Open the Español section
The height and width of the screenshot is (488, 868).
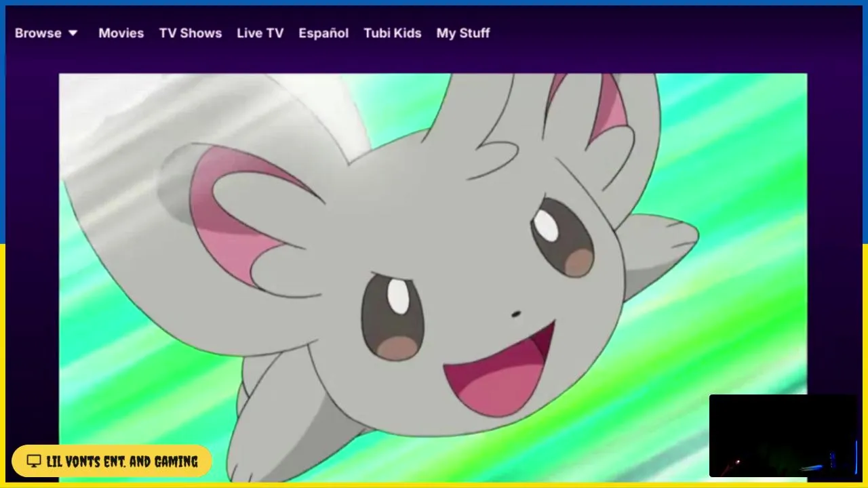coord(323,33)
